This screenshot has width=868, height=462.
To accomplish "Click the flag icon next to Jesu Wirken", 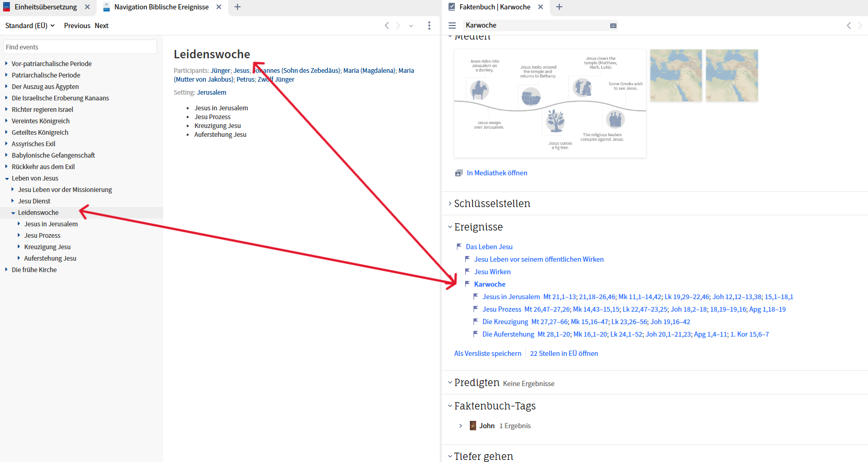I will tap(467, 272).
